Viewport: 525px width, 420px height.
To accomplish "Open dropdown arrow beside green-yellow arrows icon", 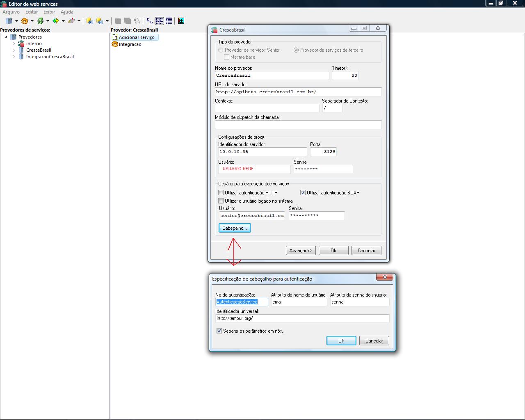I will (x=63, y=21).
